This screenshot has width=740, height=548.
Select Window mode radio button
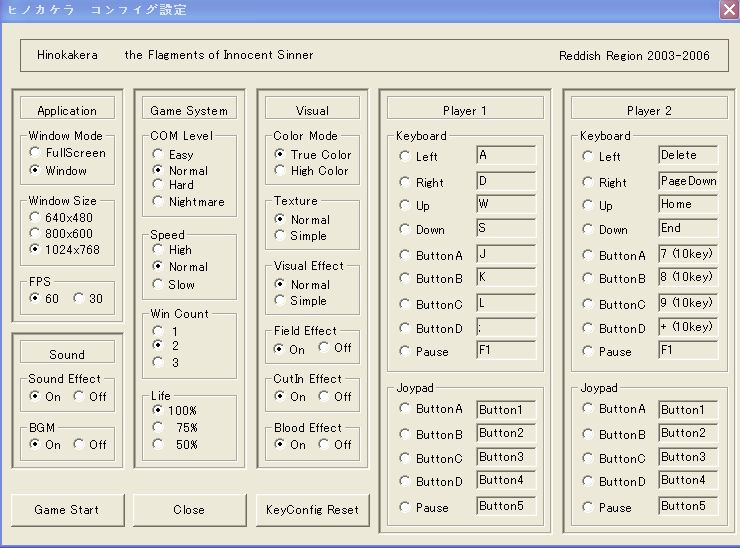point(34,169)
